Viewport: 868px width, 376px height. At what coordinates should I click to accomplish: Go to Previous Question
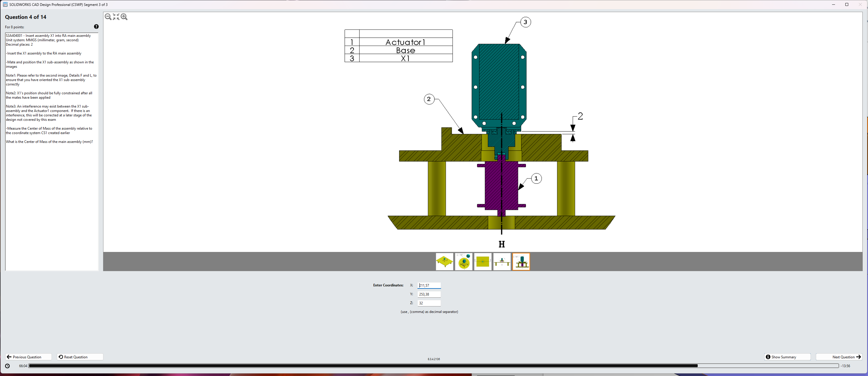point(28,357)
